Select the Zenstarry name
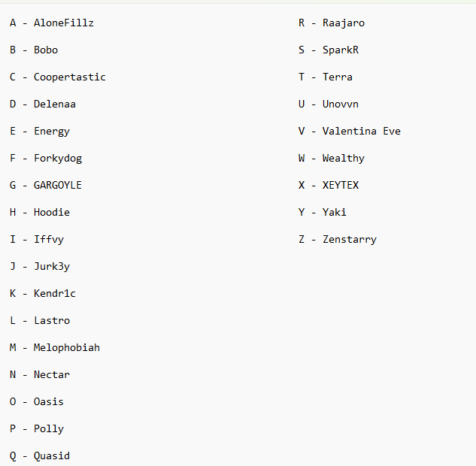This screenshot has width=476, height=466. pyautogui.click(x=350, y=239)
